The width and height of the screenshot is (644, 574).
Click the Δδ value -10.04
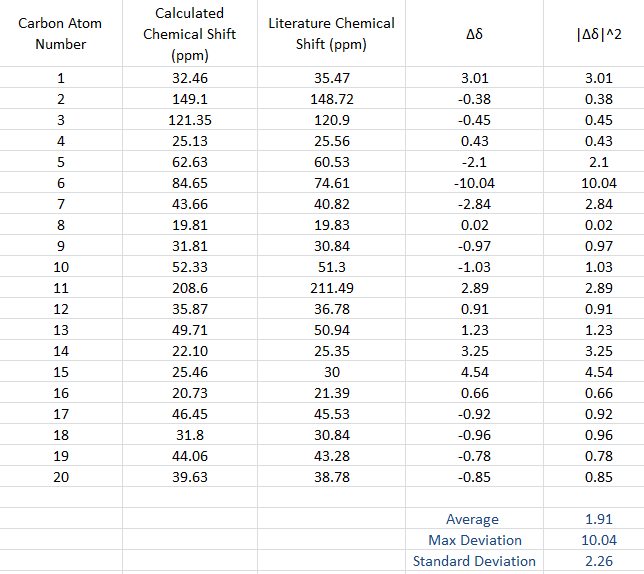point(474,182)
